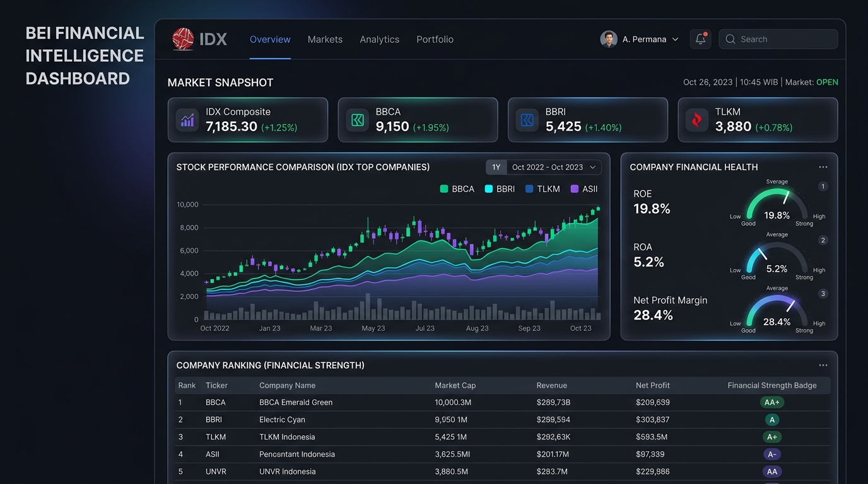Open the BBRI 5,425 snapshot card
This screenshot has width=868, height=484.
[x=588, y=120]
